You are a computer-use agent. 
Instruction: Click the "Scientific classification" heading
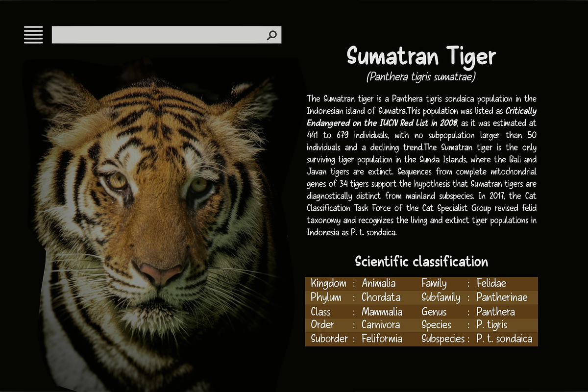421,262
